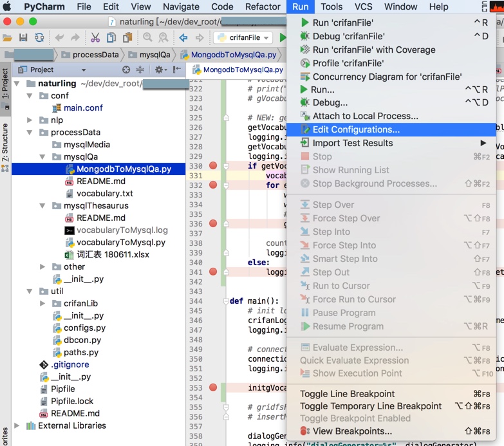The height and width of the screenshot is (446, 504).
Task: Click processData breadcrumb
Action: click(x=90, y=55)
